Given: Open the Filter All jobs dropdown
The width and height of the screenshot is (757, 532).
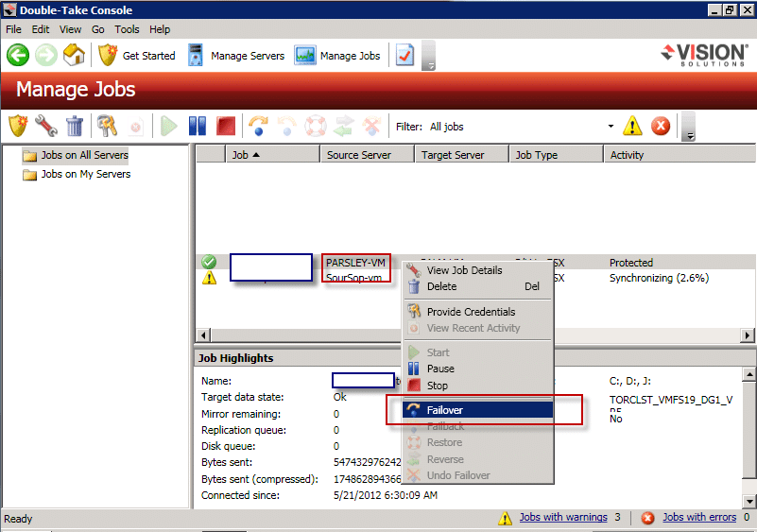Looking at the screenshot, I should click(611, 126).
